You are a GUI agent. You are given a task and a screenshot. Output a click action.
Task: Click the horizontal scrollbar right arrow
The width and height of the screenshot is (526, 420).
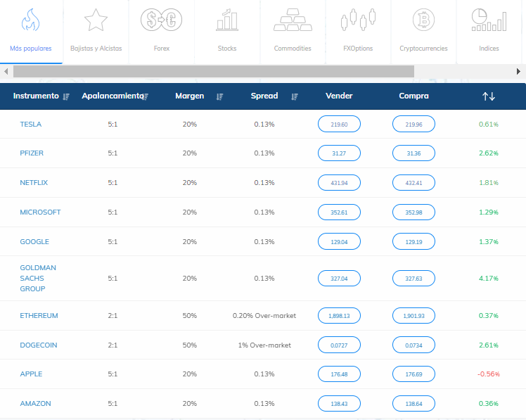[519, 72]
